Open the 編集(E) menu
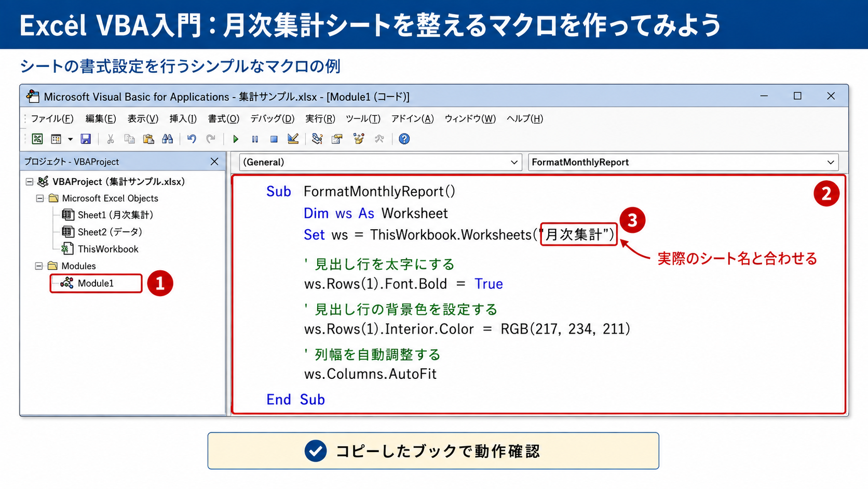Image resolution: width=868 pixels, height=489 pixels. click(101, 118)
